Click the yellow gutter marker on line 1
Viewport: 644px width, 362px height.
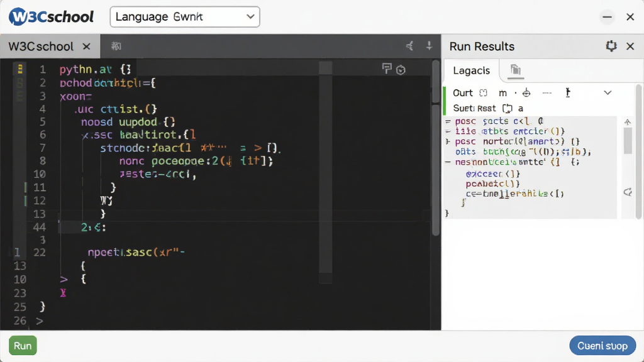pyautogui.click(x=19, y=69)
